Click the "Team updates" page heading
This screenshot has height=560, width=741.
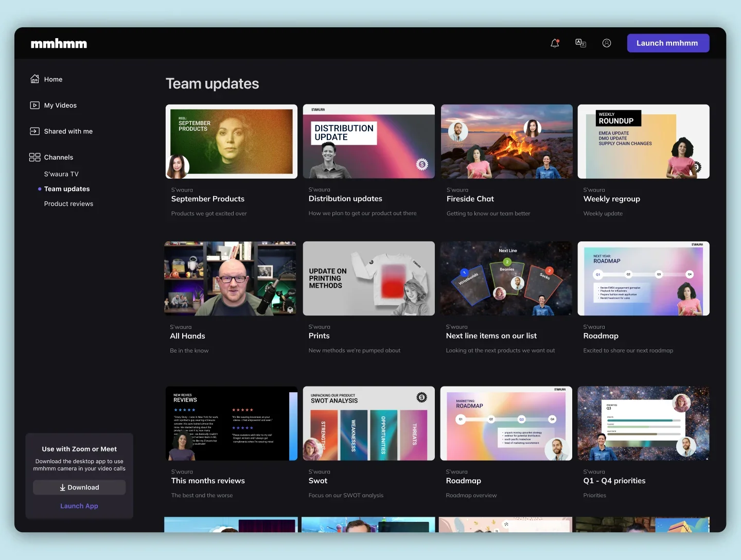[x=213, y=84]
